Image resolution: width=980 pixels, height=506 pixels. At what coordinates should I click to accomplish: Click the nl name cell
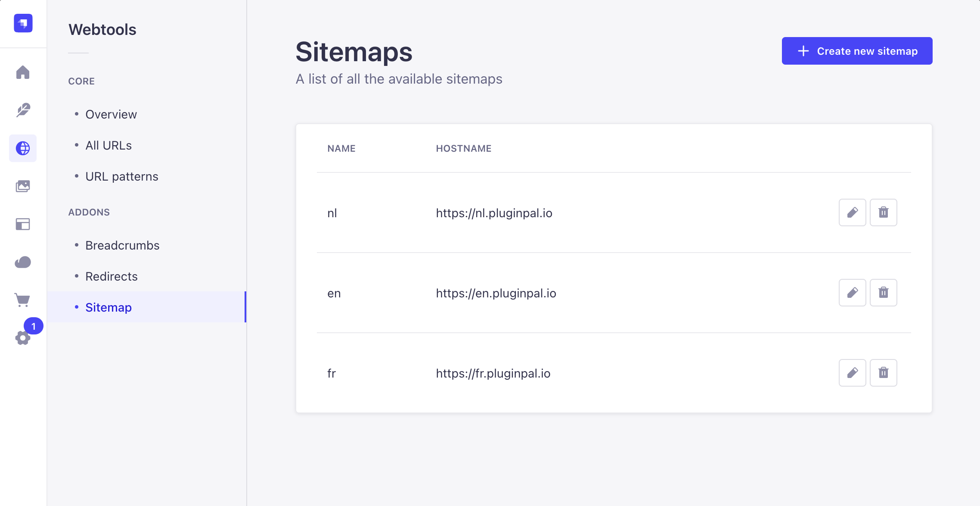point(332,213)
